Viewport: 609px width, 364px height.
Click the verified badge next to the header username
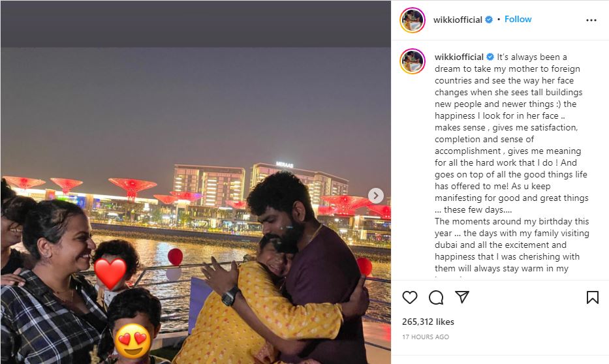pos(489,20)
